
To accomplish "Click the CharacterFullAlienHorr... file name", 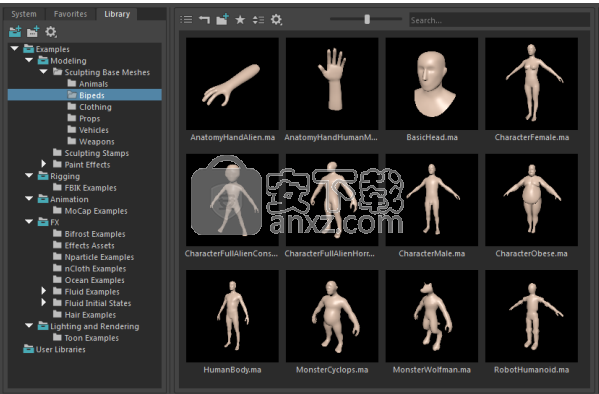I will coord(329,253).
